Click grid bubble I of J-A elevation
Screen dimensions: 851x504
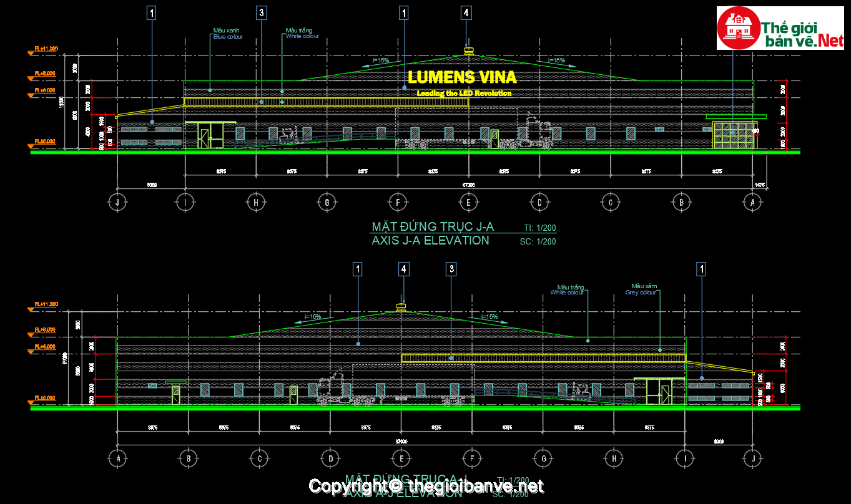[x=185, y=202]
